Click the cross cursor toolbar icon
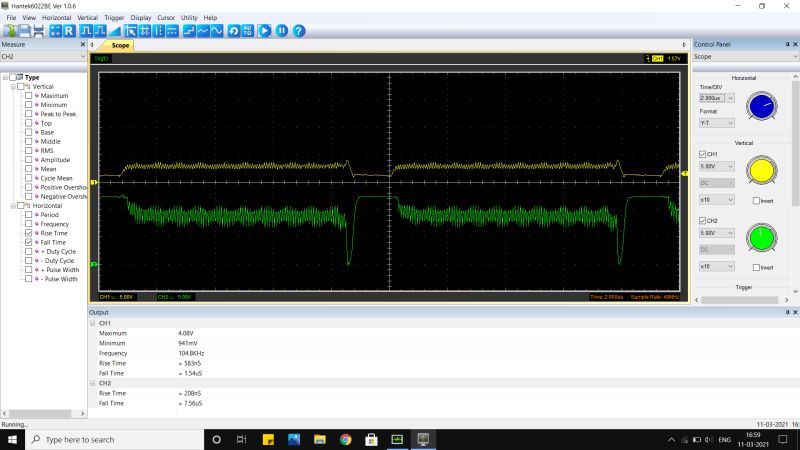 144,31
